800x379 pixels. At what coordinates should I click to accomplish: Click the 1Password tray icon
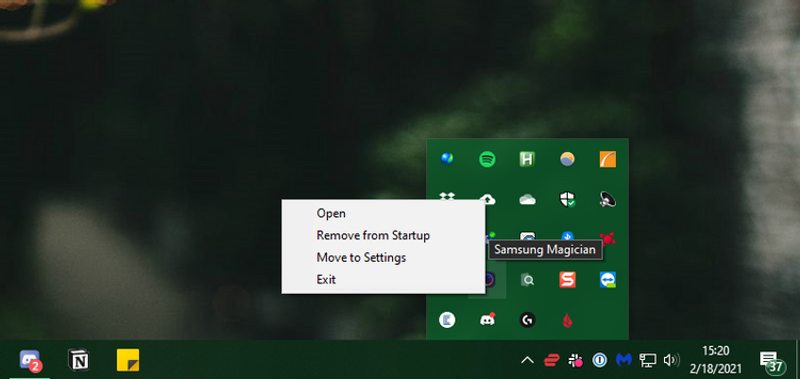point(599,360)
